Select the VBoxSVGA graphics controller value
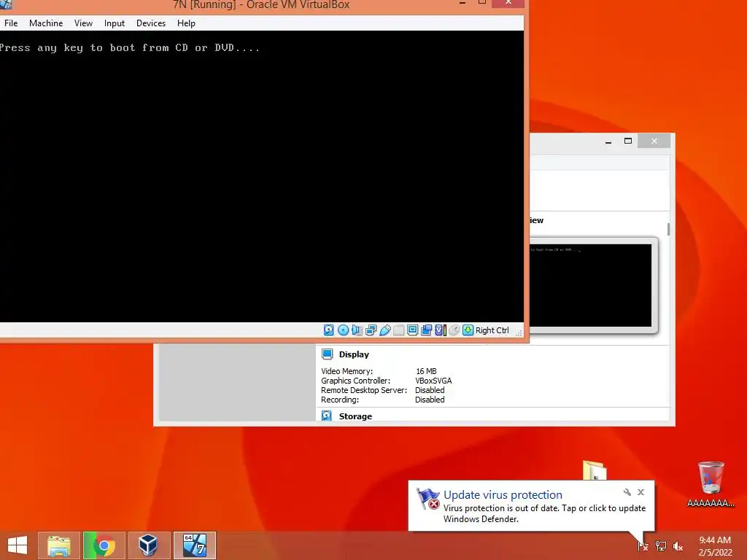Viewport: 747px width, 560px height. pos(433,381)
